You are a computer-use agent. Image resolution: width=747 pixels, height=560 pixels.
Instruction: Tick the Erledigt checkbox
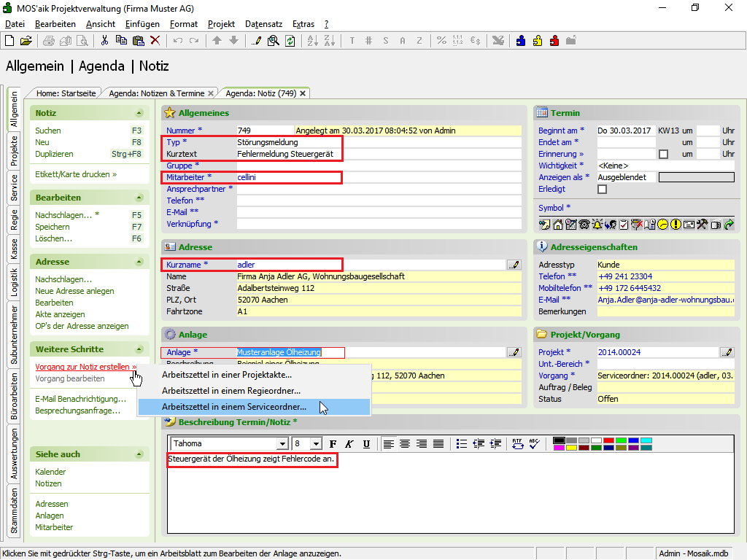coord(602,189)
